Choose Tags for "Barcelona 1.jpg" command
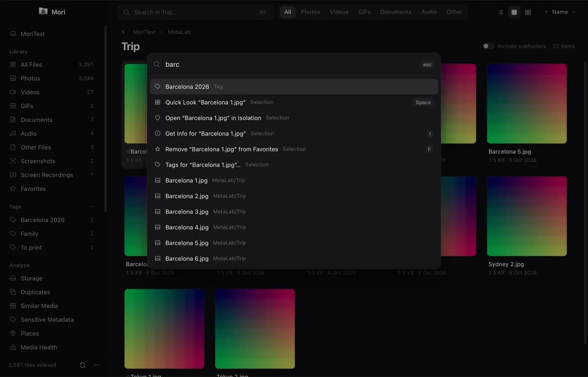This screenshot has width=588, height=377. [294, 165]
